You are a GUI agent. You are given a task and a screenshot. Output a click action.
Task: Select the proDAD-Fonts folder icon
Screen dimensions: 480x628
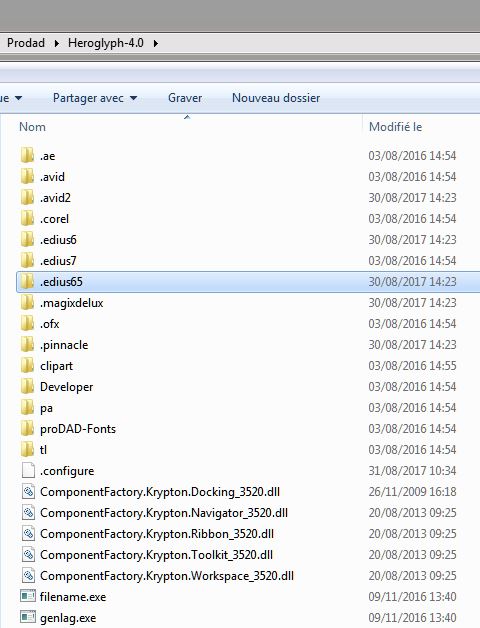[x=27, y=429]
